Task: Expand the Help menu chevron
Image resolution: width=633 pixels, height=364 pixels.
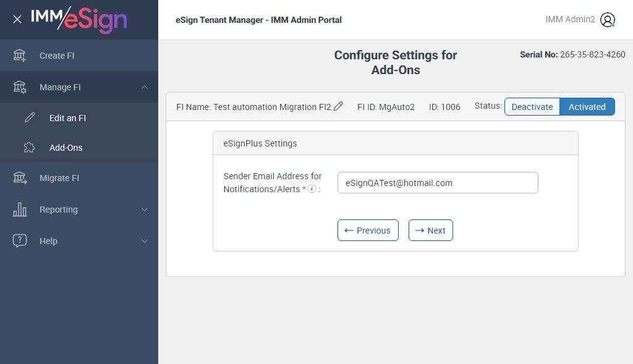Action: click(145, 241)
